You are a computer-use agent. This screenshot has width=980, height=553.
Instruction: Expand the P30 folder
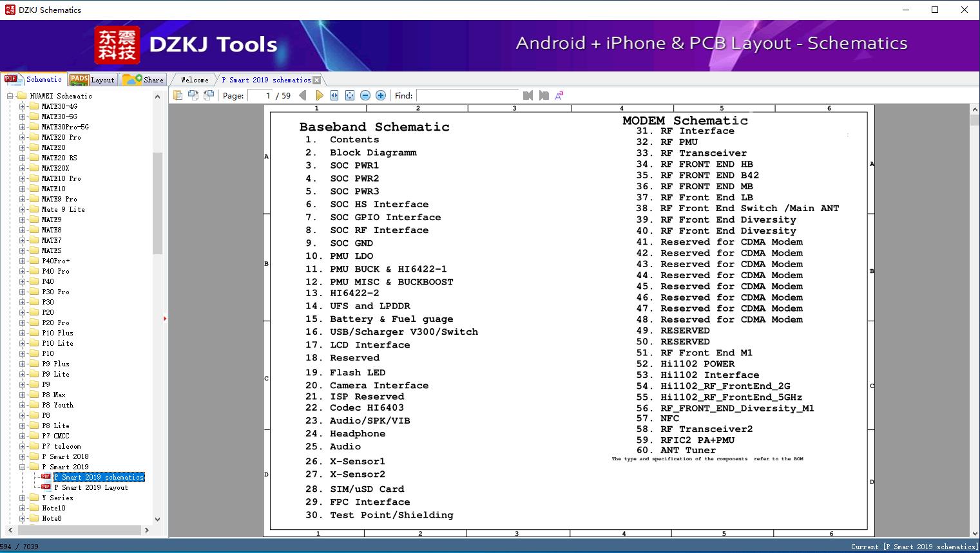(23, 302)
